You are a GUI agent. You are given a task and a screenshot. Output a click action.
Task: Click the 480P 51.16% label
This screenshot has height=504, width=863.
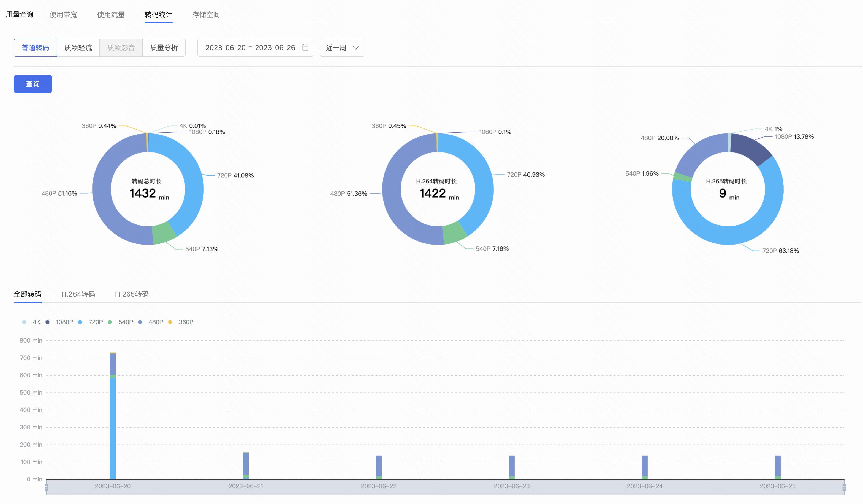click(59, 193)
